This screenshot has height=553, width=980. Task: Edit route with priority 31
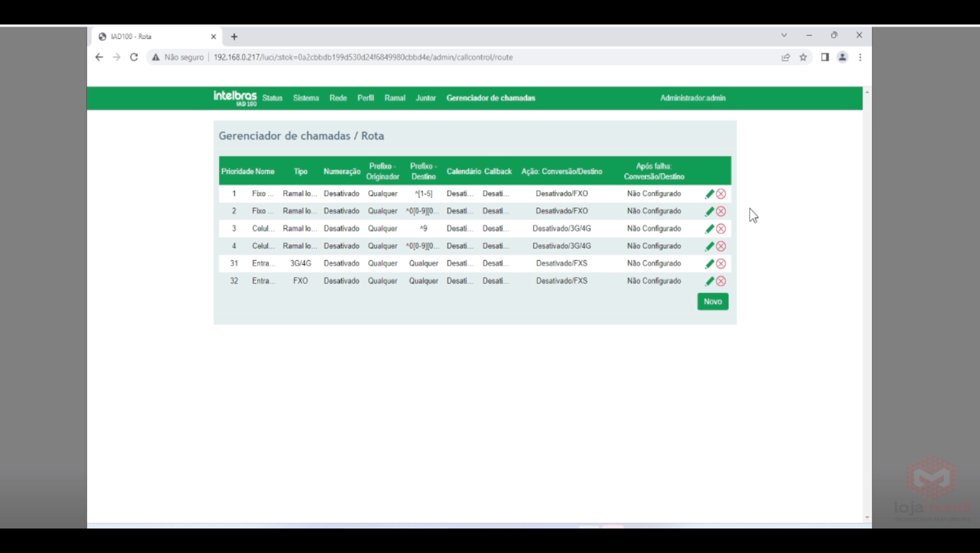point(710,264)
